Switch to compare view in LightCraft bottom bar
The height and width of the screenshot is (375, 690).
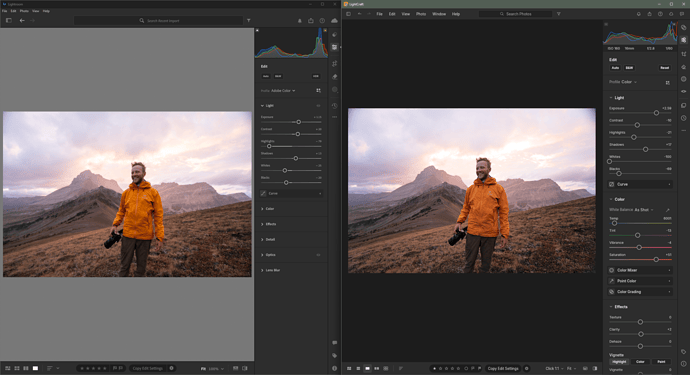(376, 368)
